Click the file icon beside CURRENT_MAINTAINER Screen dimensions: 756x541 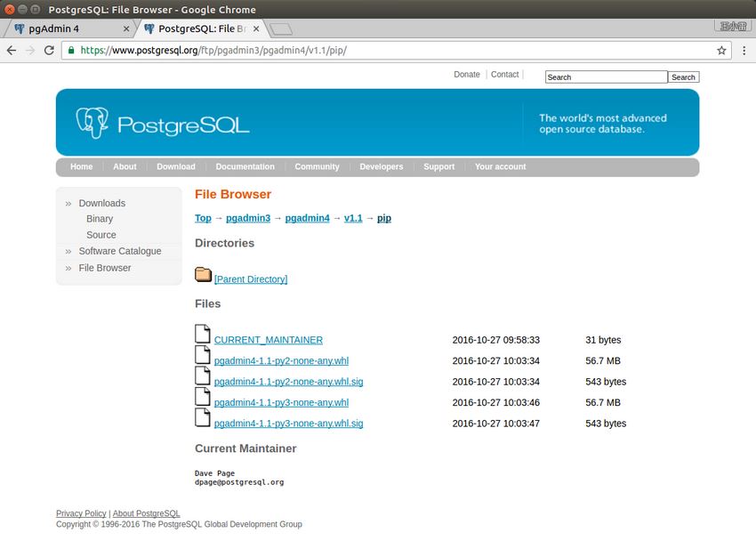pos(203,334)
